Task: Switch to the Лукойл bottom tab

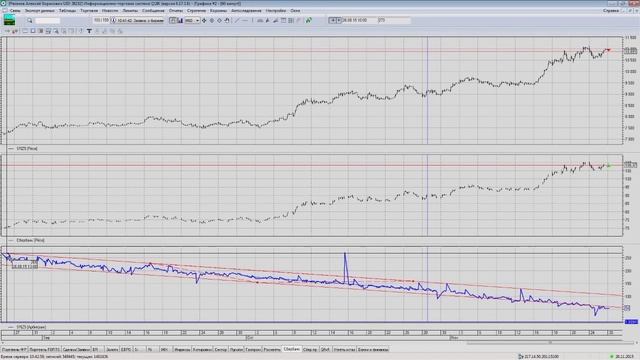Action: pyautogui.click(x=236, y=349)
